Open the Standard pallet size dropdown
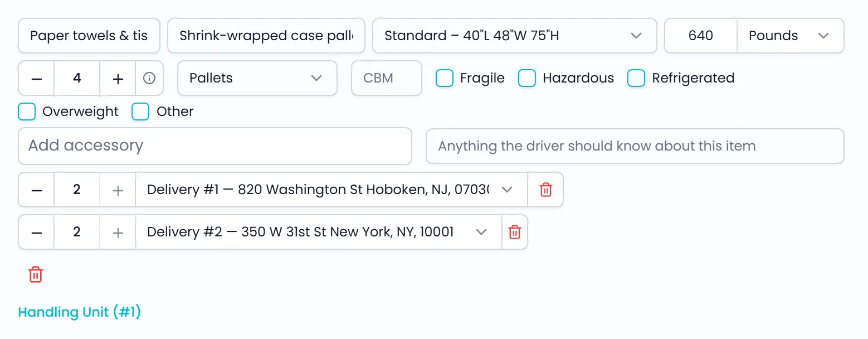 [x=515, y=36]
